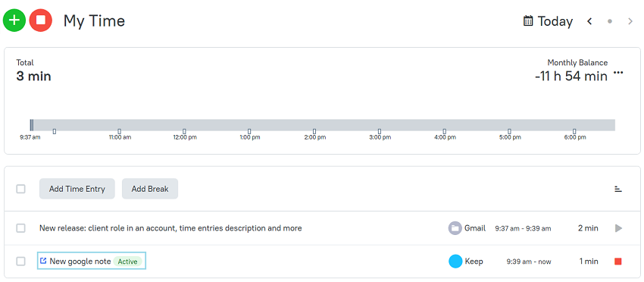Stop the New google note entry
Screen dimensions: 644x282
(x=618, y=262)
